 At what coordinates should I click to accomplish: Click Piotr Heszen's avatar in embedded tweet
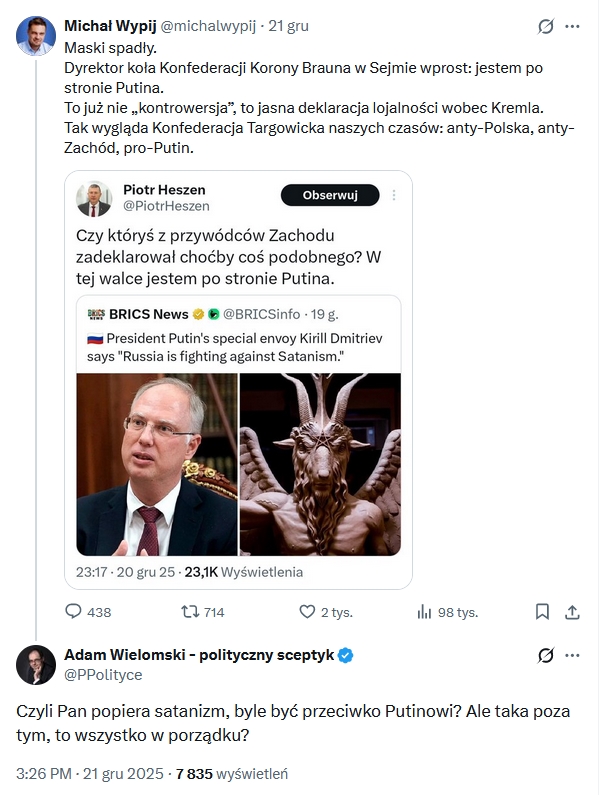[94, 198]
